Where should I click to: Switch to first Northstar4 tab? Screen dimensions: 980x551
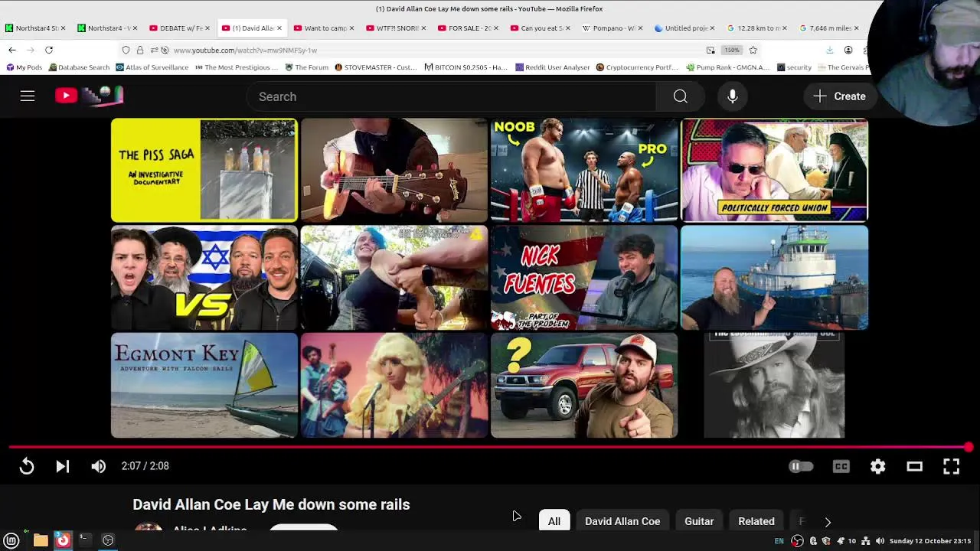(36, 28)
